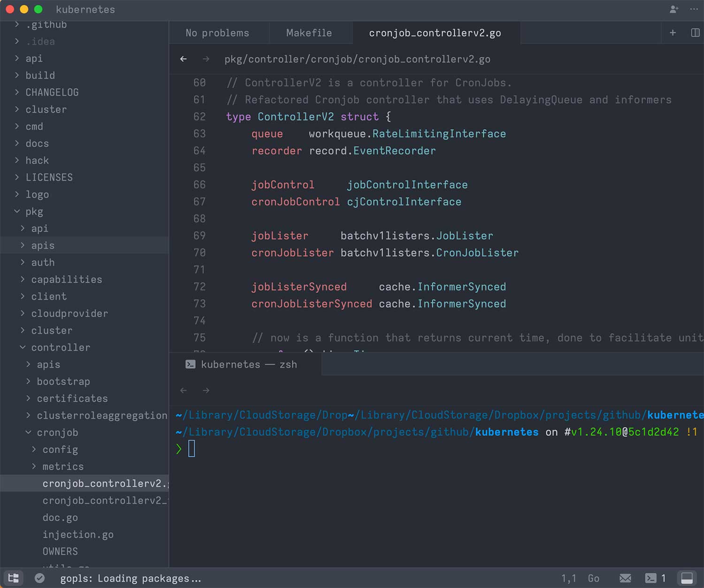Toggle the bottom pane layout icon

[x=687, y=578]
